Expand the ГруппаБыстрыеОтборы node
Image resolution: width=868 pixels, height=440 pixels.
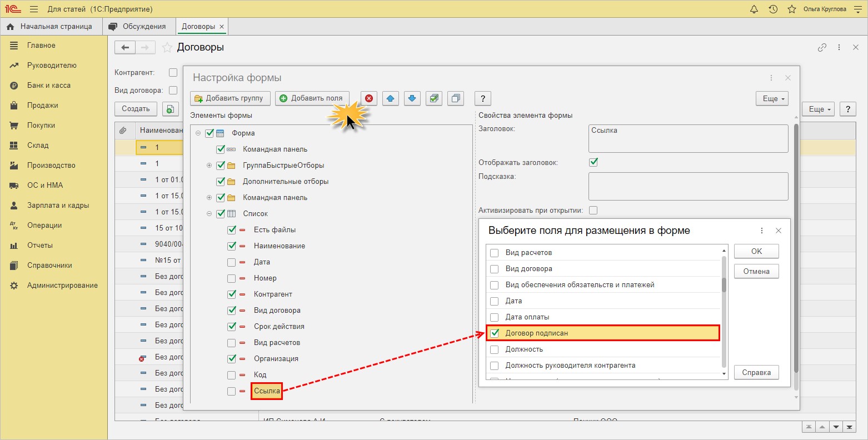209,166
